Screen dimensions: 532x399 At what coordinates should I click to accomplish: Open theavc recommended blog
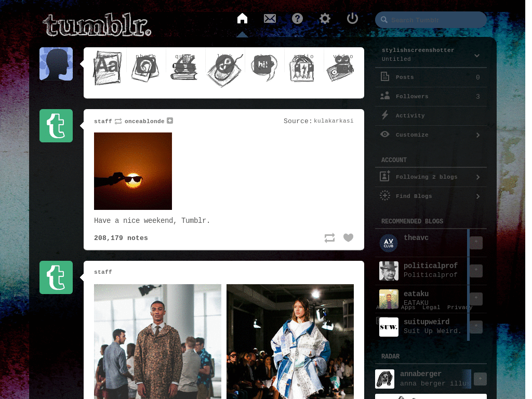point(416,237)
